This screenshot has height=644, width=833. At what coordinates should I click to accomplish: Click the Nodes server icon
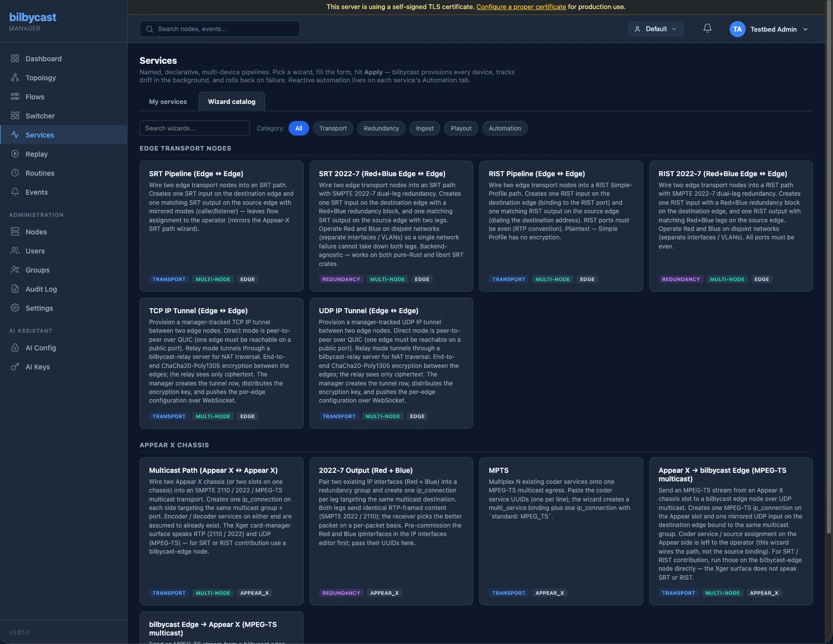coord(15,232)
